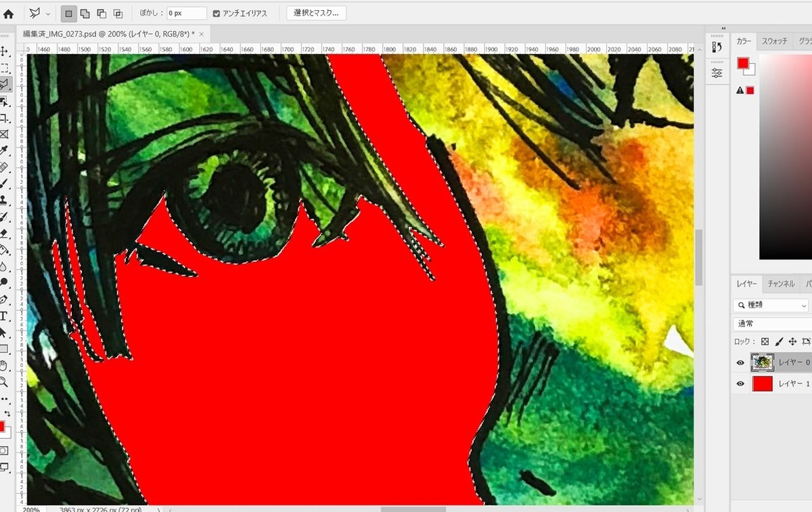Screen dimensions: 812x512
Task: Open the 通常 blend mode dropdown
Action: point(772,323)
